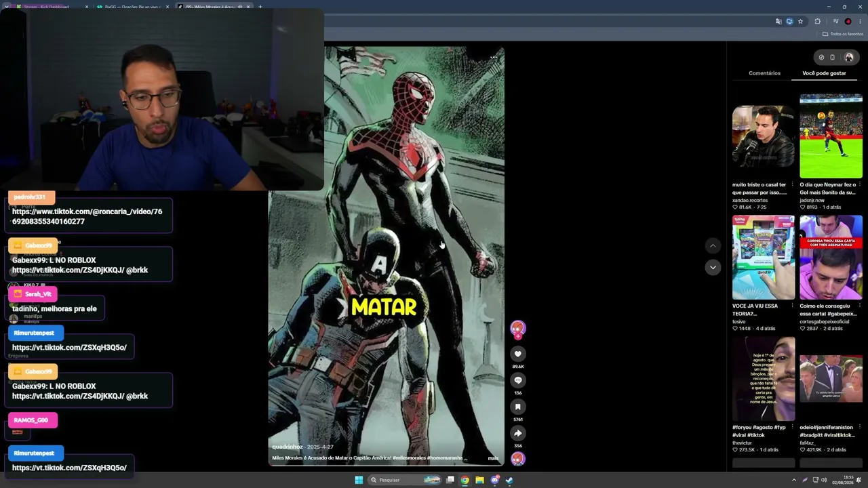Open File Explorer from the taskbar
Viewport: 868px width, 488px height.
tap(479, 480)
